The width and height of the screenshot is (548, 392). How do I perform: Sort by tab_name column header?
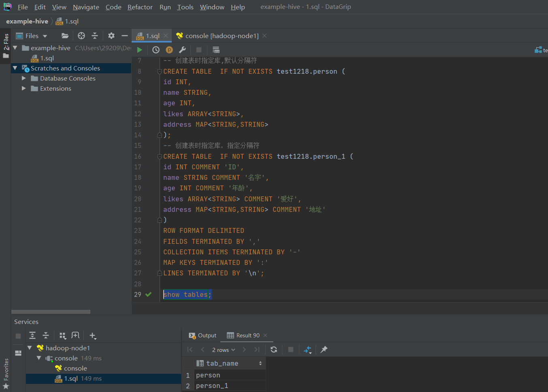230,363
